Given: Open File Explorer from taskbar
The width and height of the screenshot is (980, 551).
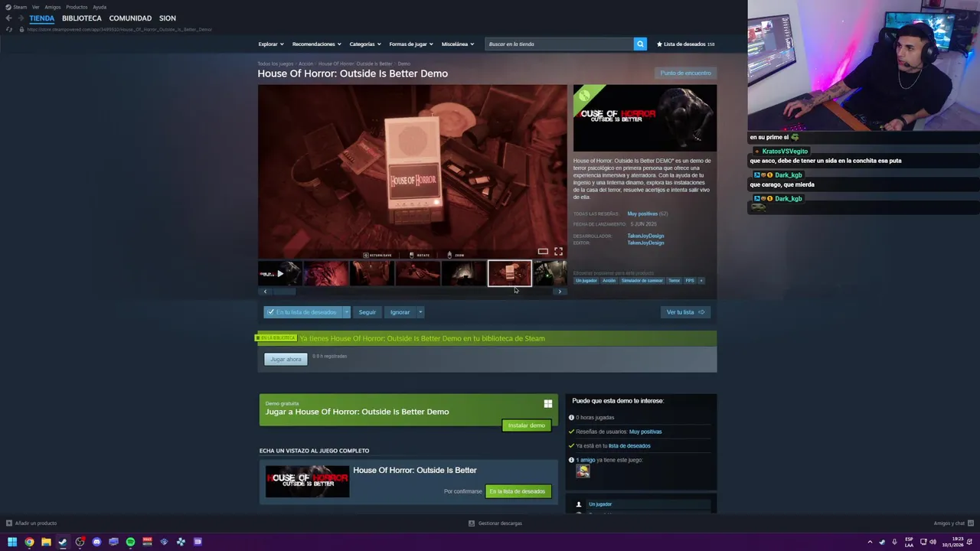Looking at the screenshot, I should (x=46, y=542).
